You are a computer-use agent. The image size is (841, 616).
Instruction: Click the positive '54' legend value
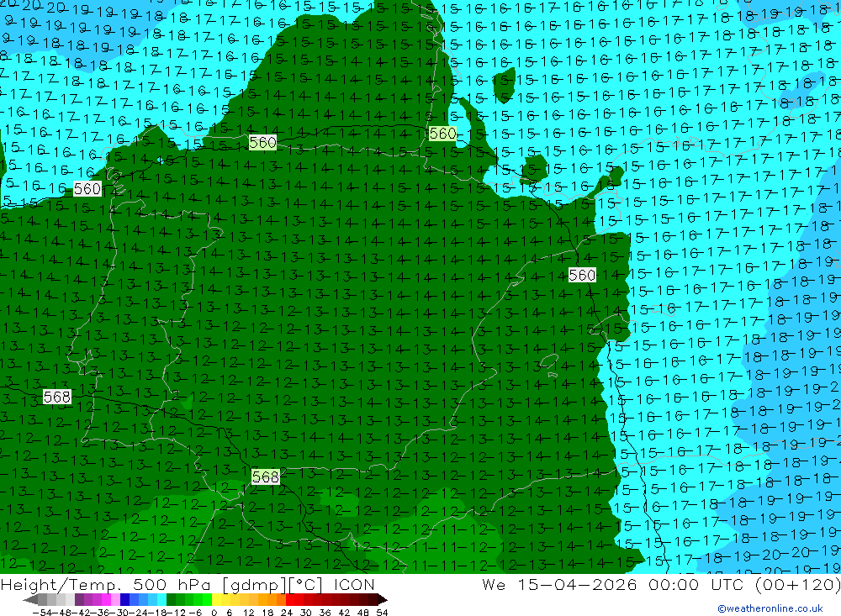point(382,613)
